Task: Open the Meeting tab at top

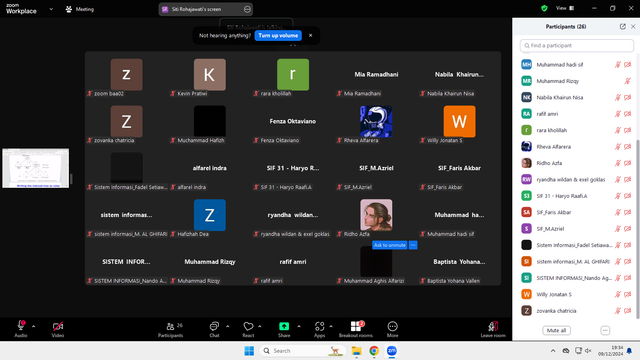Action: [80, 9]
